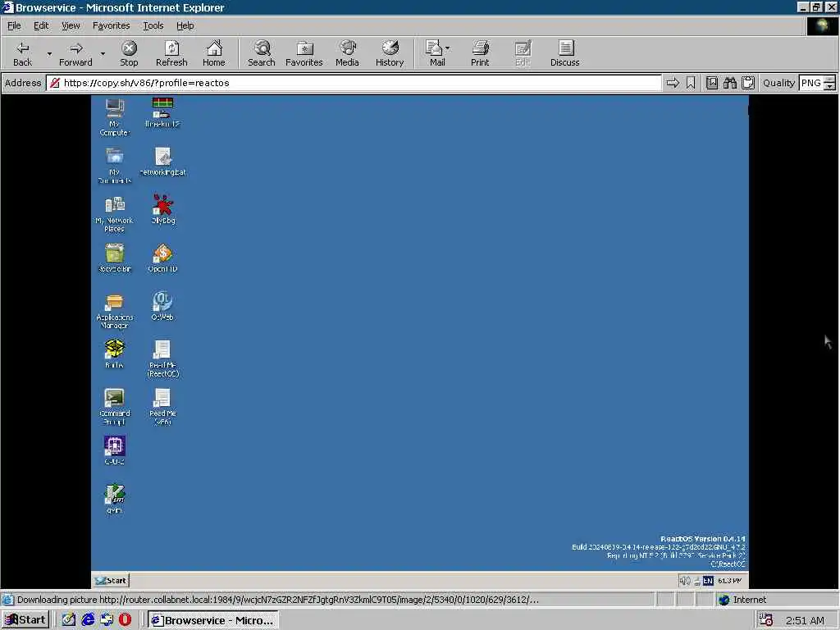The height and width of the screenshot is (630, 840).
Task: Click the EN language indicator in ReactOS tray
Action: pyautogui.click(x=708, y=581)
